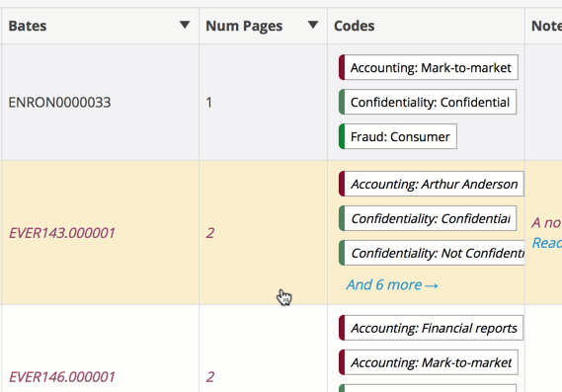Click page count 2 for EVER143.000001

tap(210, 233)
